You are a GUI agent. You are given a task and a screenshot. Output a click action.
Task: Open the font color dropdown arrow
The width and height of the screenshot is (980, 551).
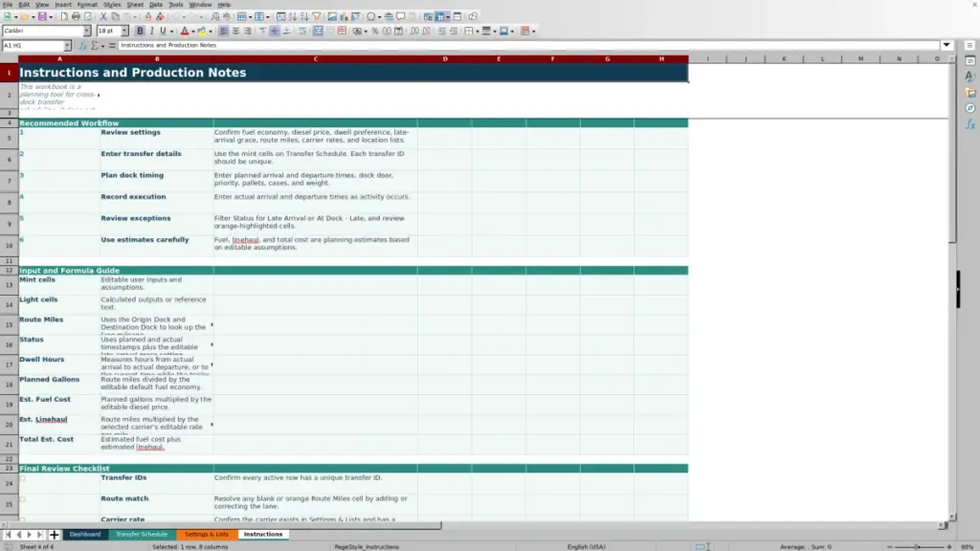[x=192, y=32]
